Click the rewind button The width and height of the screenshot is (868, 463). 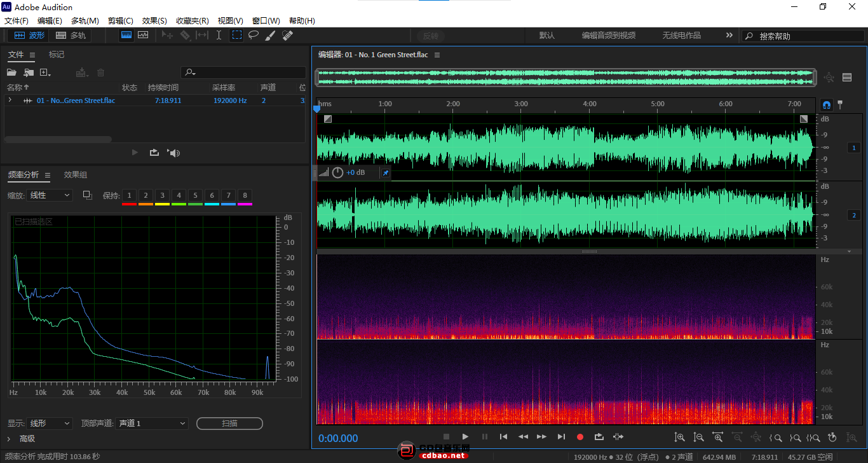pos(523,437)
